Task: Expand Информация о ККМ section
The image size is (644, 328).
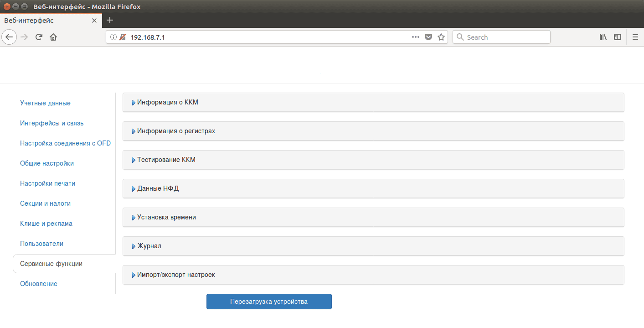Action: pos(373,102)
